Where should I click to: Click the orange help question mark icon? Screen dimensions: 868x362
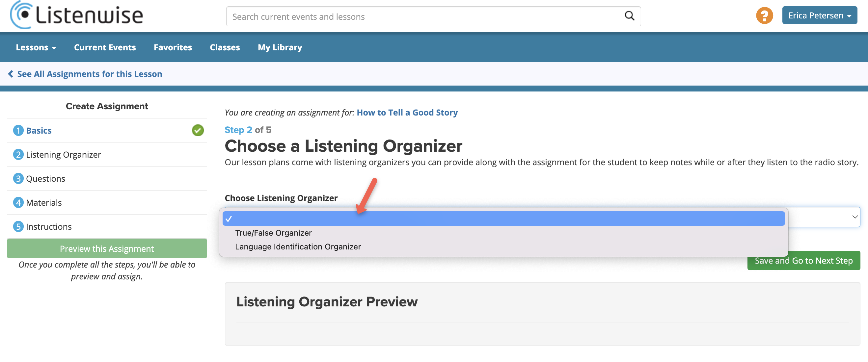click(764, 16)
